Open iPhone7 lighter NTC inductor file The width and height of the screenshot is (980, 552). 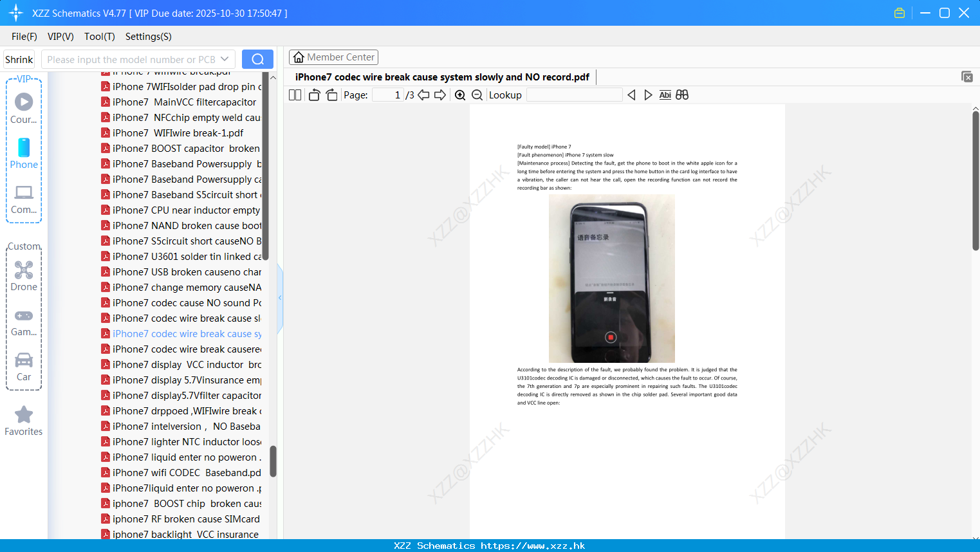(181, 442)
